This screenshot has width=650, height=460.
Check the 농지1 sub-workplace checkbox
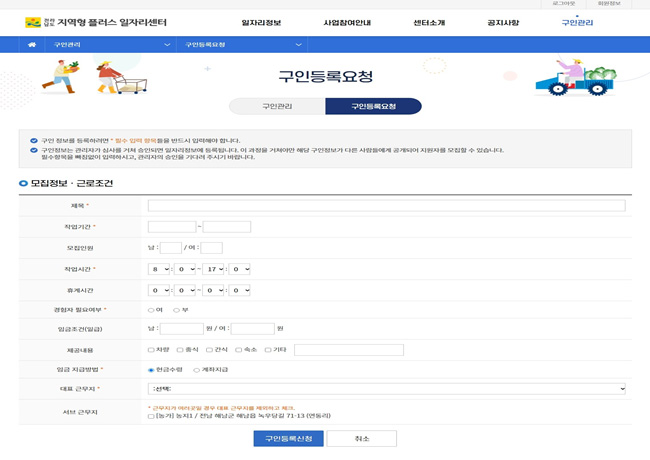[151, 416]
